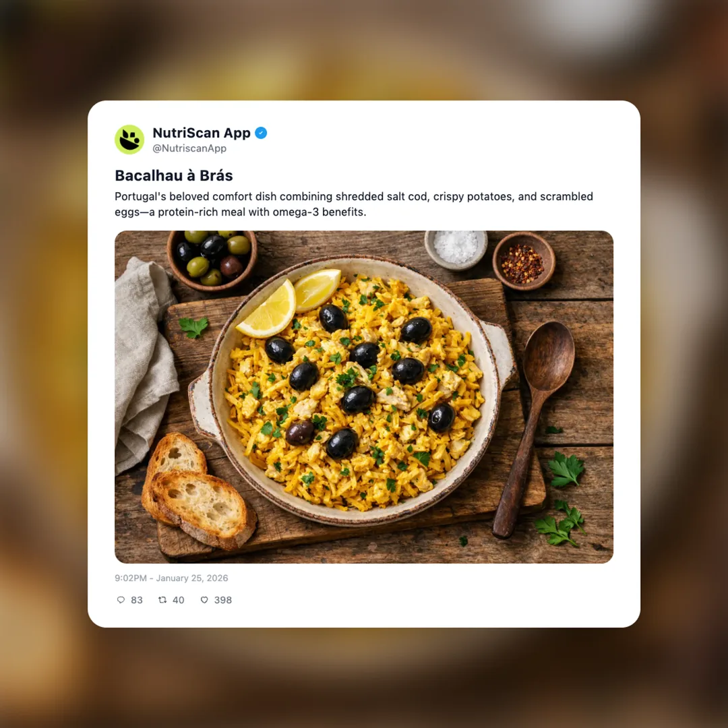Like the post with the heart icon
Screen dimensions: 728x728
[x=204, y=600]
